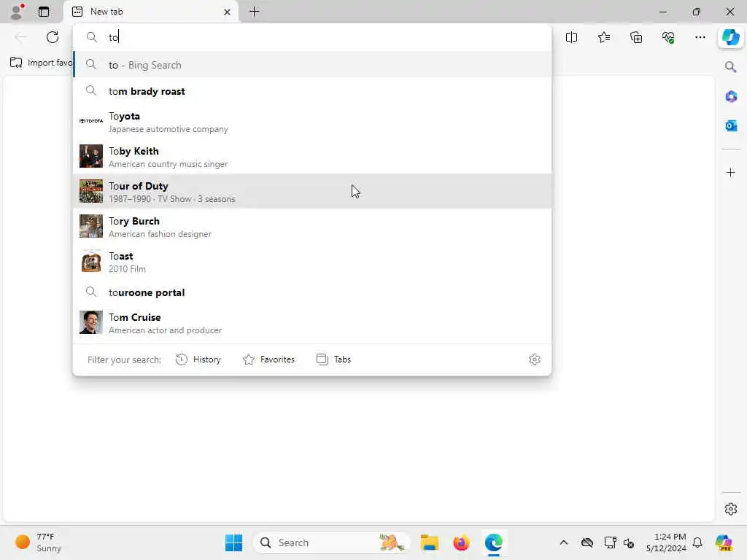Choose the Toby Keith suggestion
Viewport: 747px width, 560px height.
click(312, 157)
